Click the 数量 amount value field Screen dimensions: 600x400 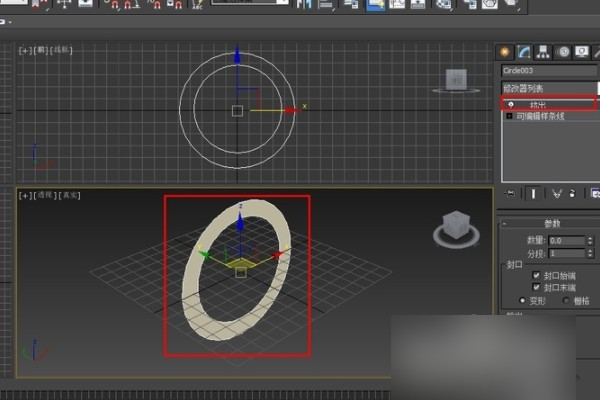pos(567,240)
